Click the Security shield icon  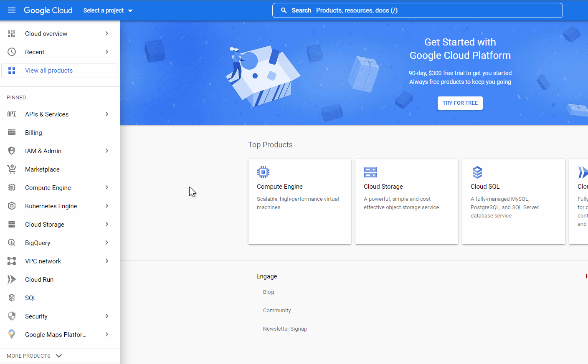point(12,316)
